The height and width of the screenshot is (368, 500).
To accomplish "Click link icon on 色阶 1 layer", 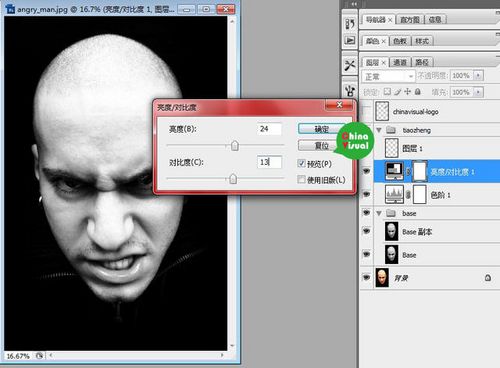I will [408, 194].
